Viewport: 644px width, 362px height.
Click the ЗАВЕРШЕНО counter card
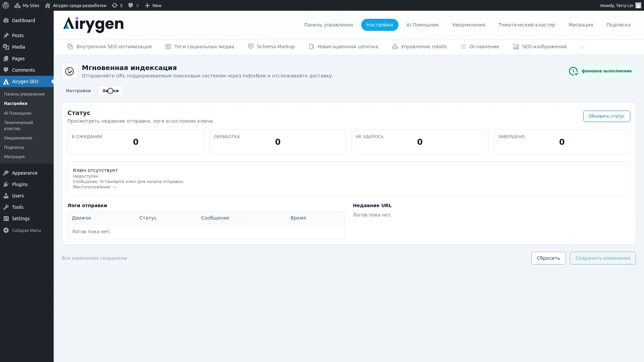562,142
